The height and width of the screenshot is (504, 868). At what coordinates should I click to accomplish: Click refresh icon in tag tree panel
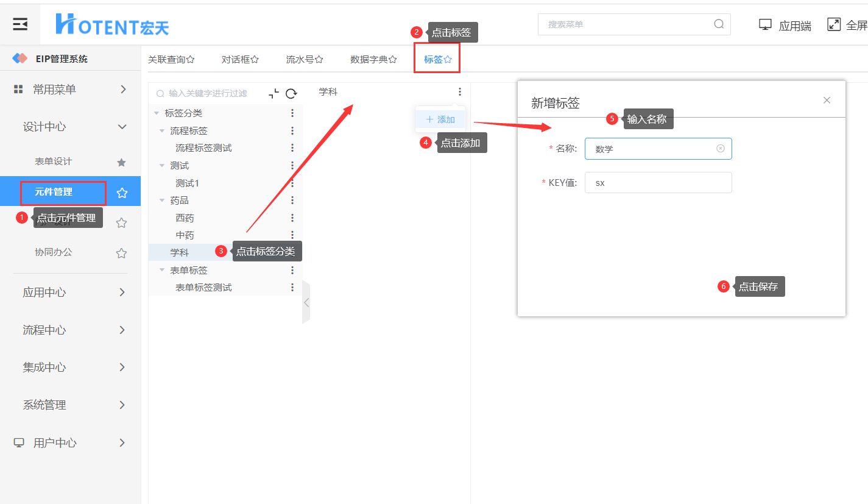coord(291,93)
